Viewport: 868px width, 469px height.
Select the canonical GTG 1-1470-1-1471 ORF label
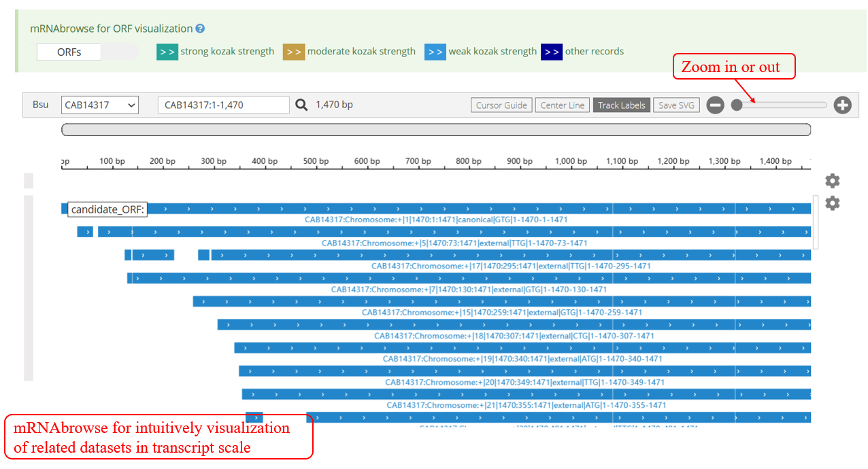tap(435, 220)
